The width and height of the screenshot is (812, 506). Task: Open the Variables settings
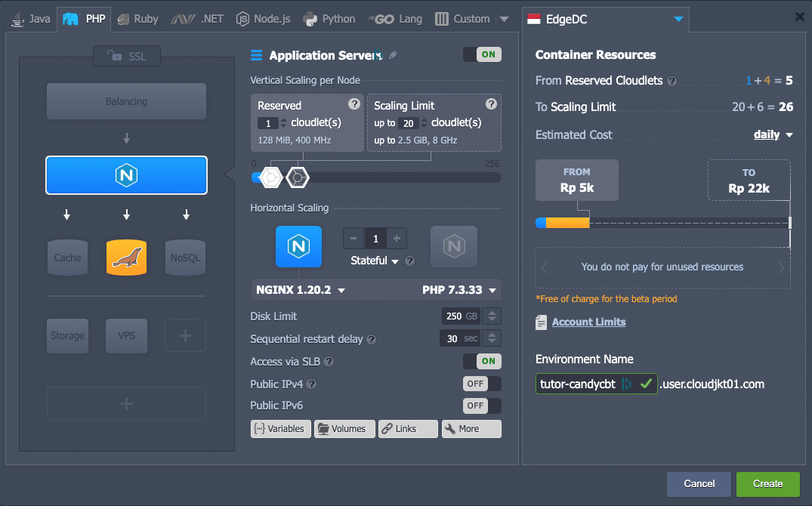point(281,429)
